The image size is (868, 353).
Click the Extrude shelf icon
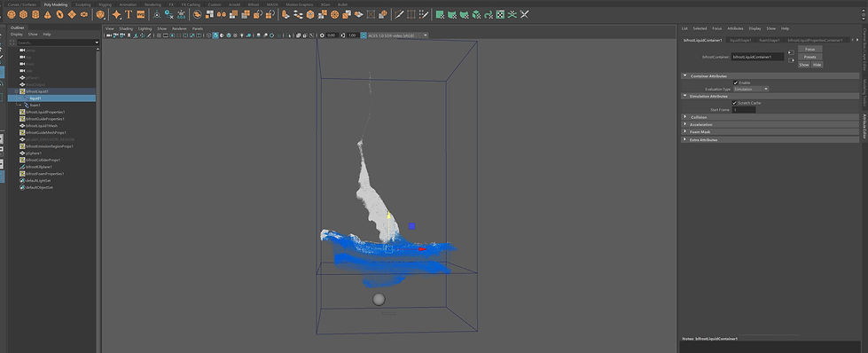coord(285,14)
